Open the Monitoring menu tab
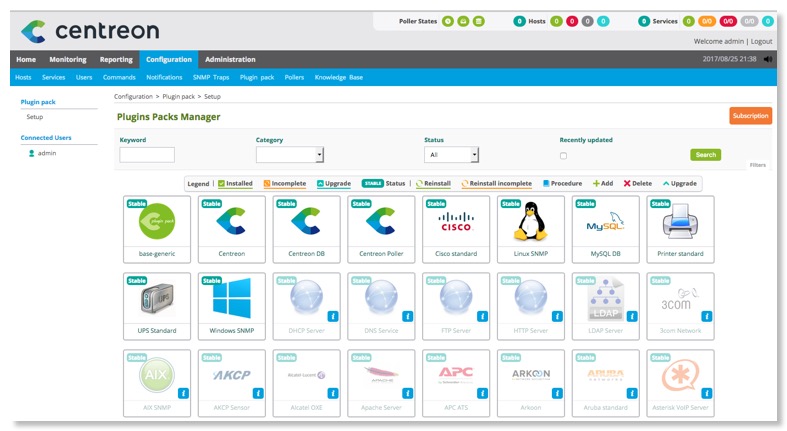The width and height of the screenshot is (787, 431). pos(68,60)
